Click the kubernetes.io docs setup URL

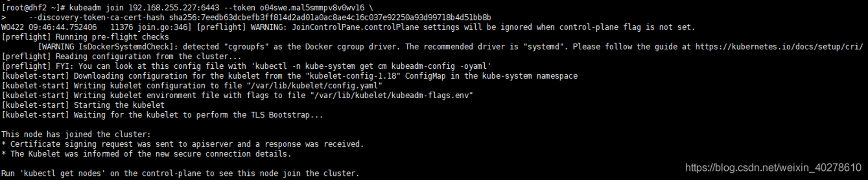point(779,47)
